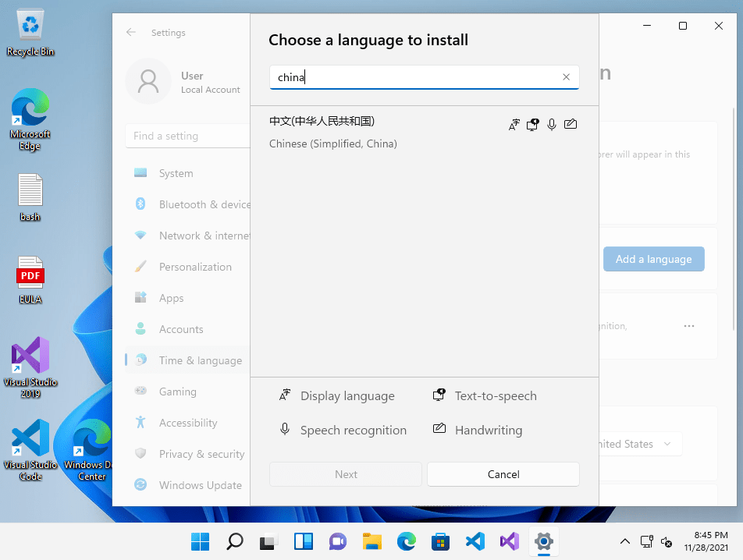Open Microsoft Edge from taskbar
This screenshot has width=743, height=560.
pos(406,541)
